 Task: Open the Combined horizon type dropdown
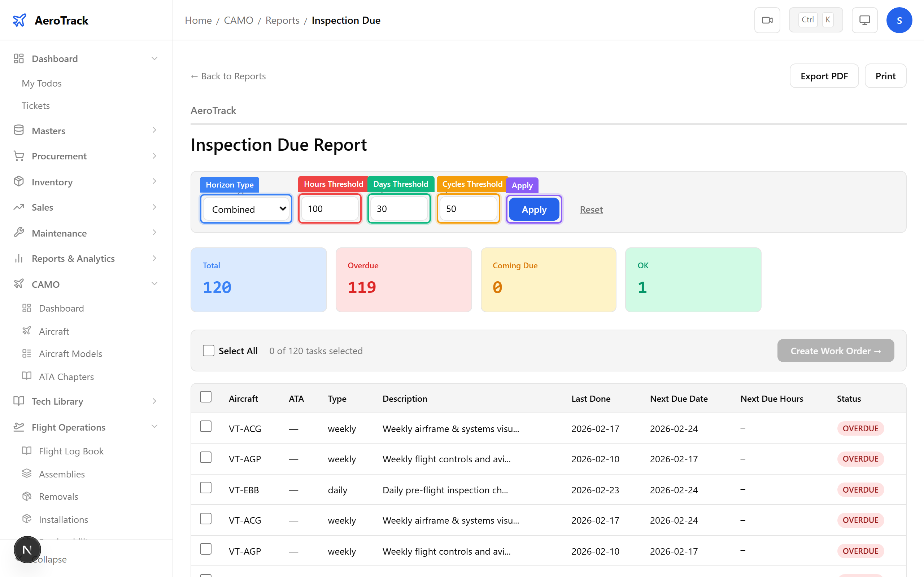tap(245, 209)
